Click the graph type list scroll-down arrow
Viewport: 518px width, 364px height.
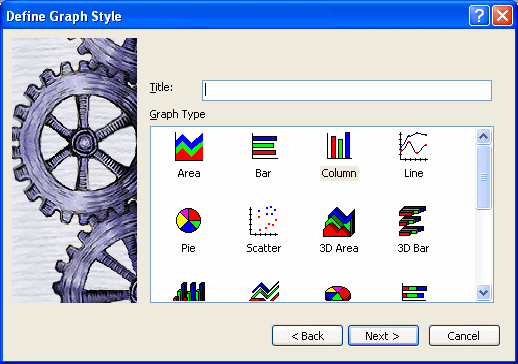(483, 293)
